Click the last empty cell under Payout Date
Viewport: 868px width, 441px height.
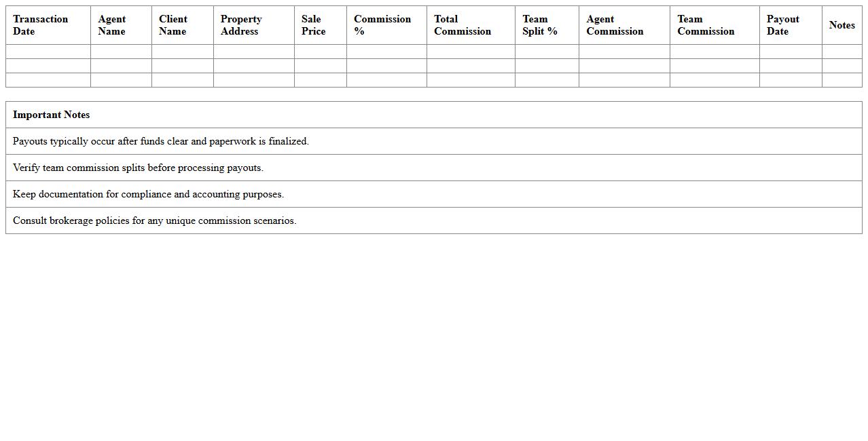point(791,80)
